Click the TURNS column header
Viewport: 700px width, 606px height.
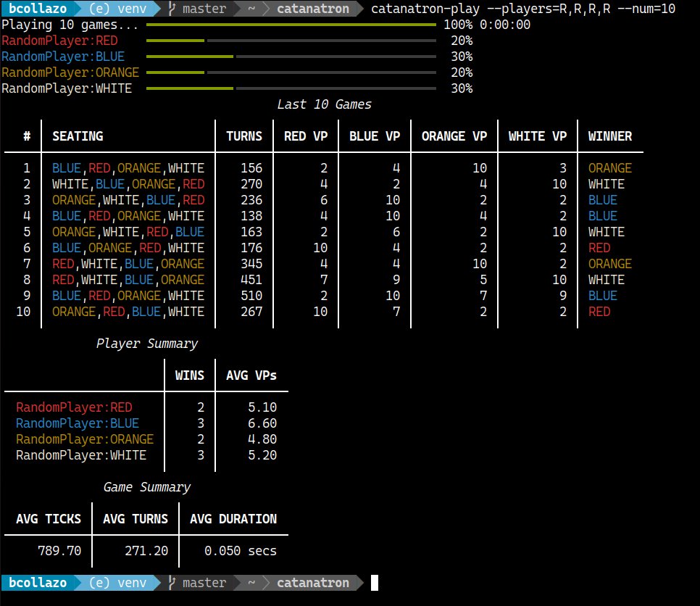[244, 136]
